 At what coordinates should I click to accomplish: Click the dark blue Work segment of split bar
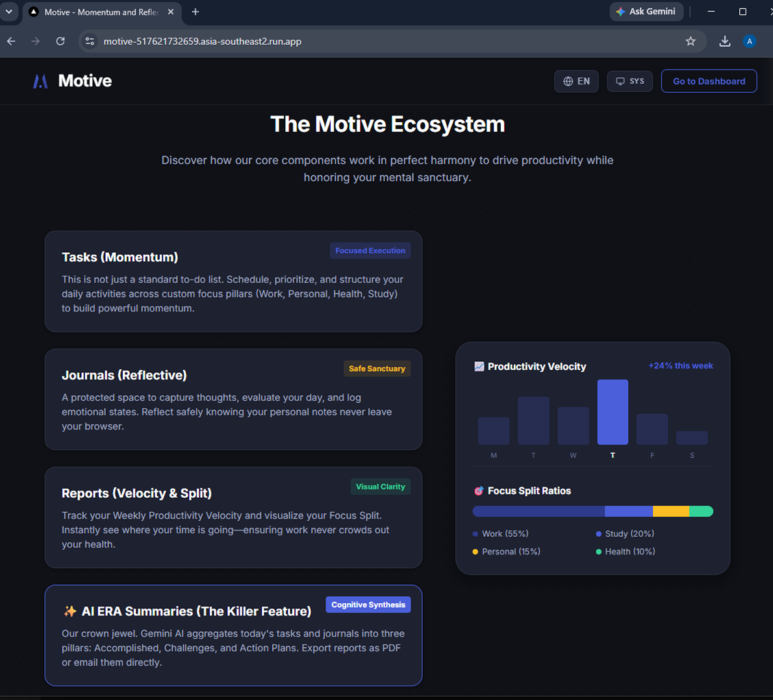(x=539, y=511)
